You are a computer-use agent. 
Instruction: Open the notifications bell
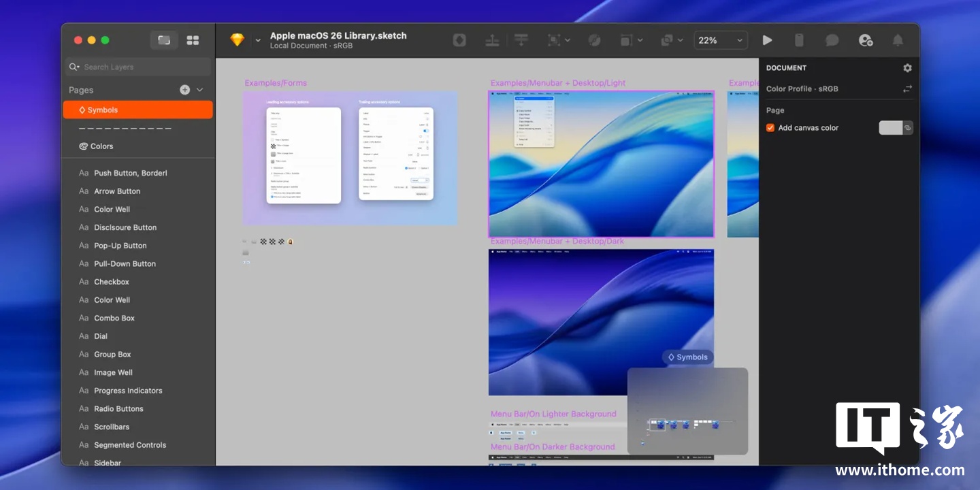click(x=898, y=40)
